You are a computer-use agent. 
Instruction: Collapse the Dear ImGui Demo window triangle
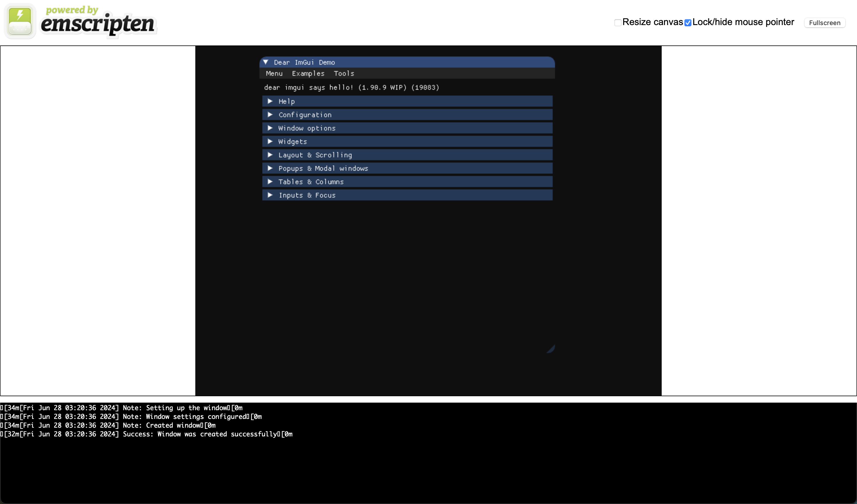point(266,62)
